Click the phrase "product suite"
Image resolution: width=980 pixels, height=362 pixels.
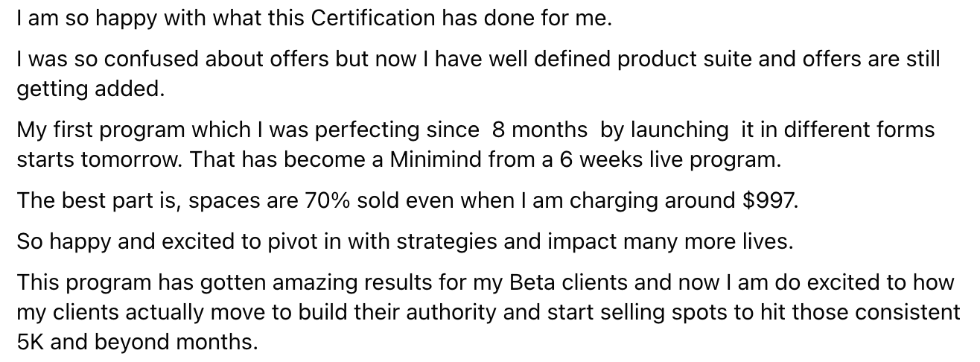click(x=666, y=58)
